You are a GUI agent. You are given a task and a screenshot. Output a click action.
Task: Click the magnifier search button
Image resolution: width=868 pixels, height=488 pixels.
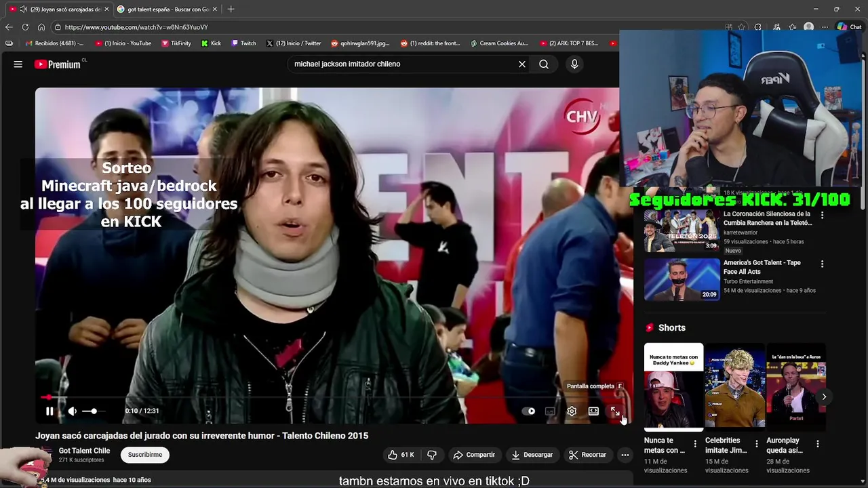tap(544, 64)
